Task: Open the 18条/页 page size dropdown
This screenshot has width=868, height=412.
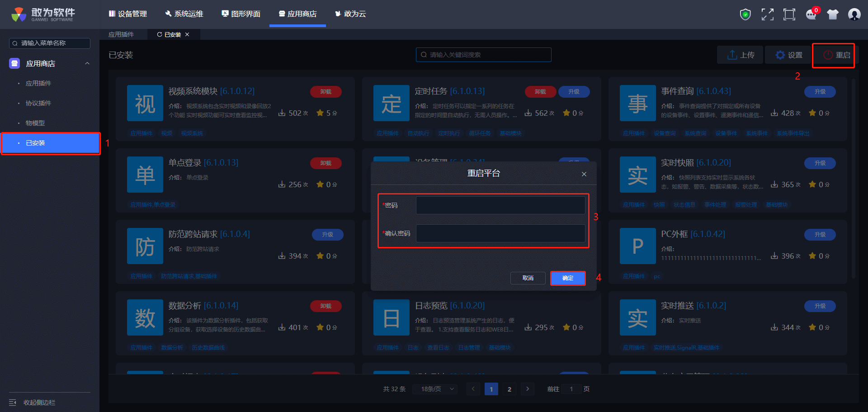Action: point(435,389)
